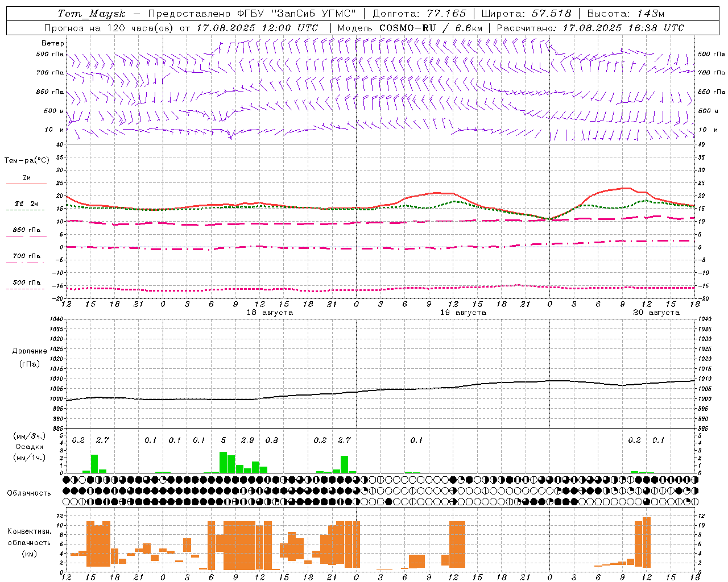This screenshot has width=728, height=582.
Task: Click the '20 августа' date label
Action: tap(656, 313)
